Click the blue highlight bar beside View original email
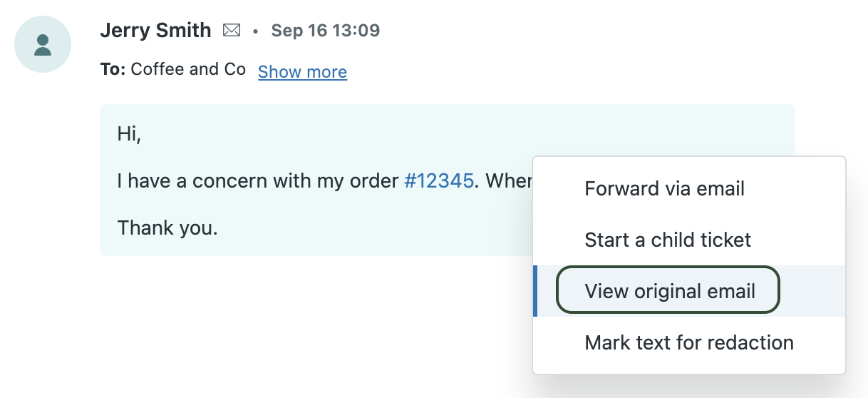868x398 pixels. coord(535,291)
